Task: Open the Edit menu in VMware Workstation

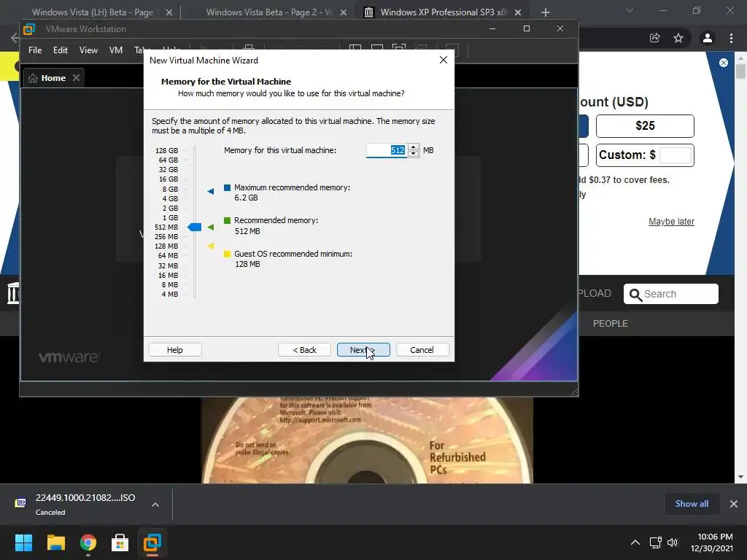Action: [61, 50]
